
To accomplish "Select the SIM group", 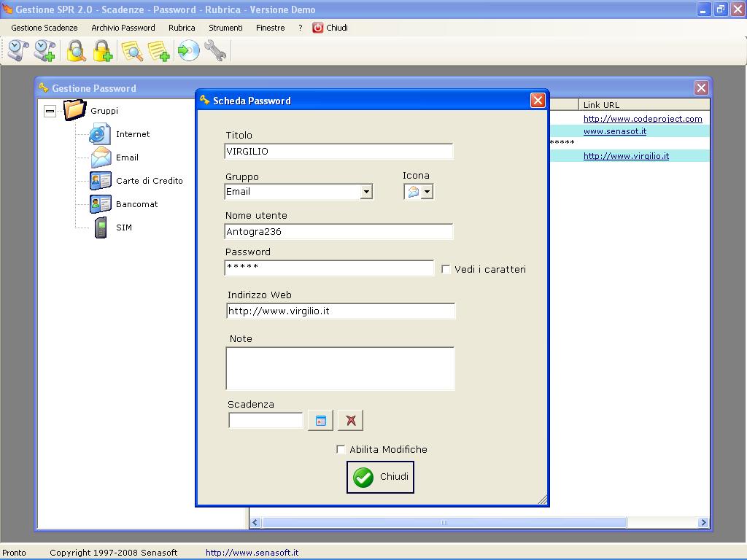I will [x=124, y=227].
